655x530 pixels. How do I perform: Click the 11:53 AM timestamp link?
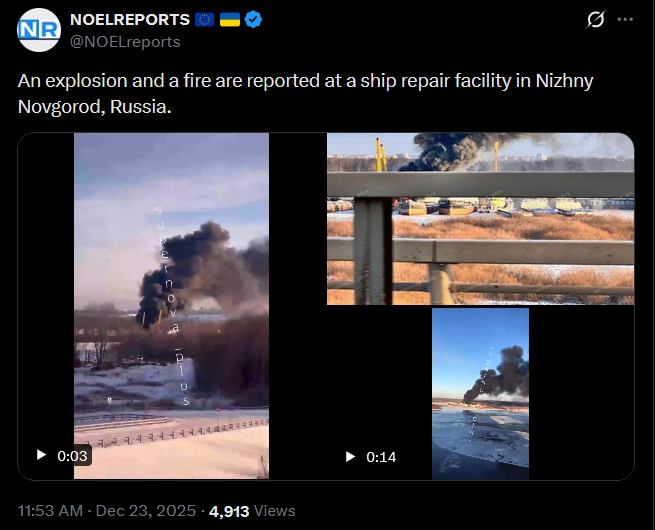tap(50, 511)
